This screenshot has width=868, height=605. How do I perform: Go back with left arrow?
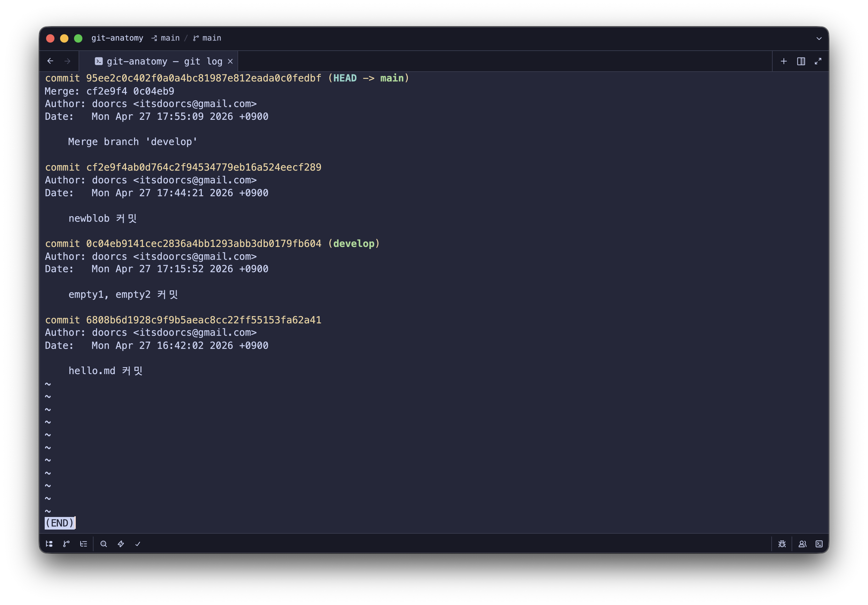tap(50, 61)
